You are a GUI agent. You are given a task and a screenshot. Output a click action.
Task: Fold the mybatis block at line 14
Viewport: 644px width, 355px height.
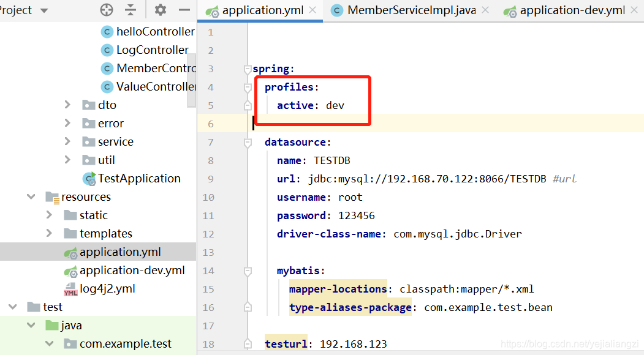tap(248, 271)
